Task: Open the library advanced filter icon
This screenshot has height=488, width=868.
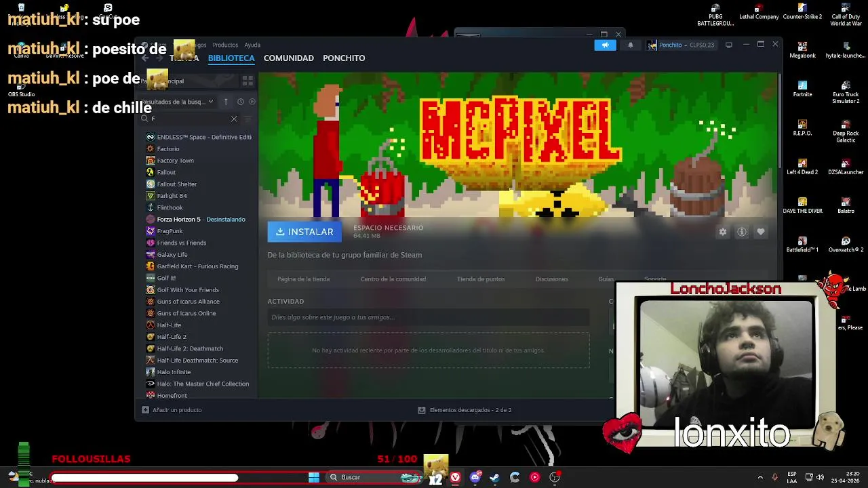Action: click(x=248, y=119)
